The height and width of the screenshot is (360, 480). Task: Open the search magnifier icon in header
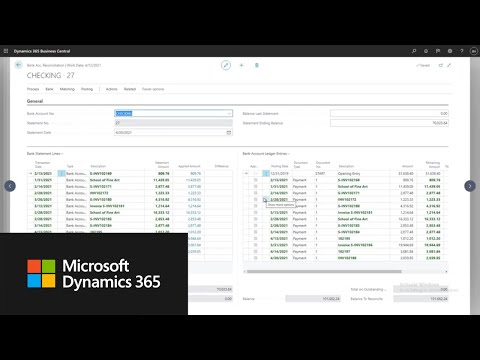[414, 51]
